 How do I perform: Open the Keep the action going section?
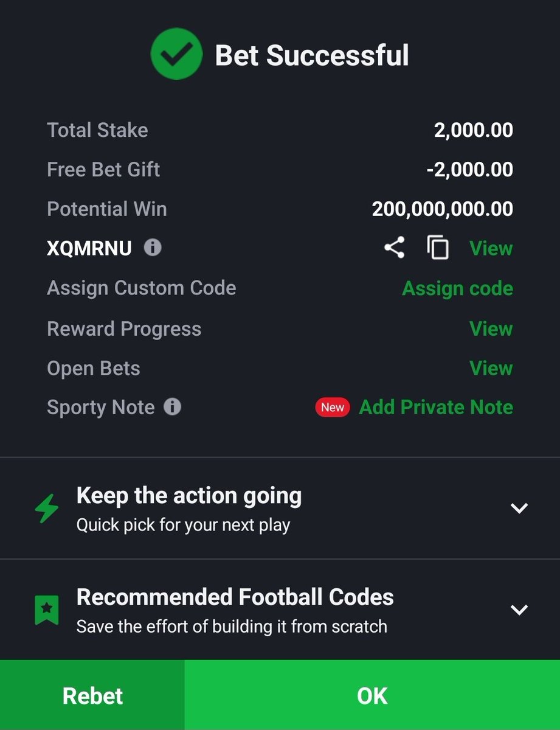pos(280,508)
